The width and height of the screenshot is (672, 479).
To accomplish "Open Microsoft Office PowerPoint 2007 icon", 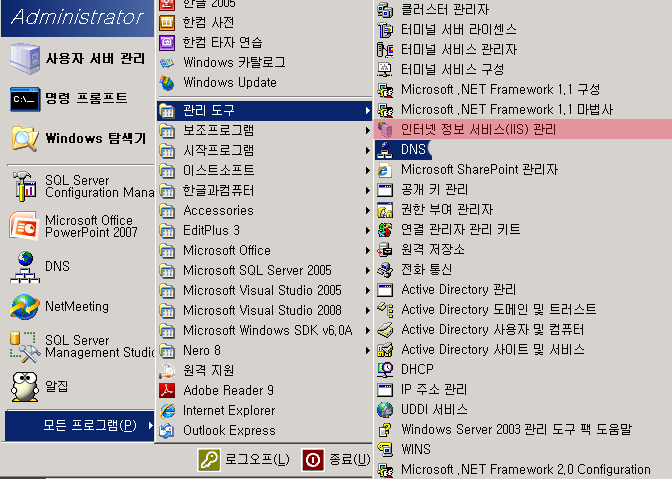I will [24, 226].
